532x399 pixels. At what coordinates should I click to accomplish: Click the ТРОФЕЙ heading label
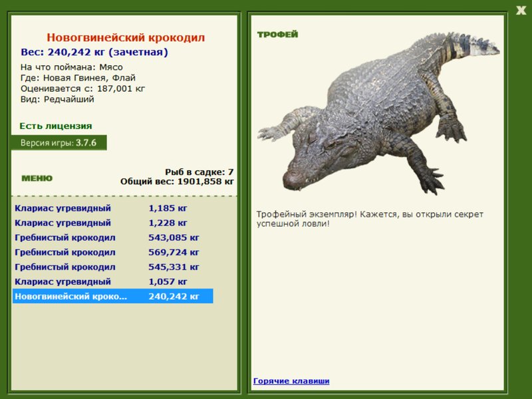[x=277, y=35]
